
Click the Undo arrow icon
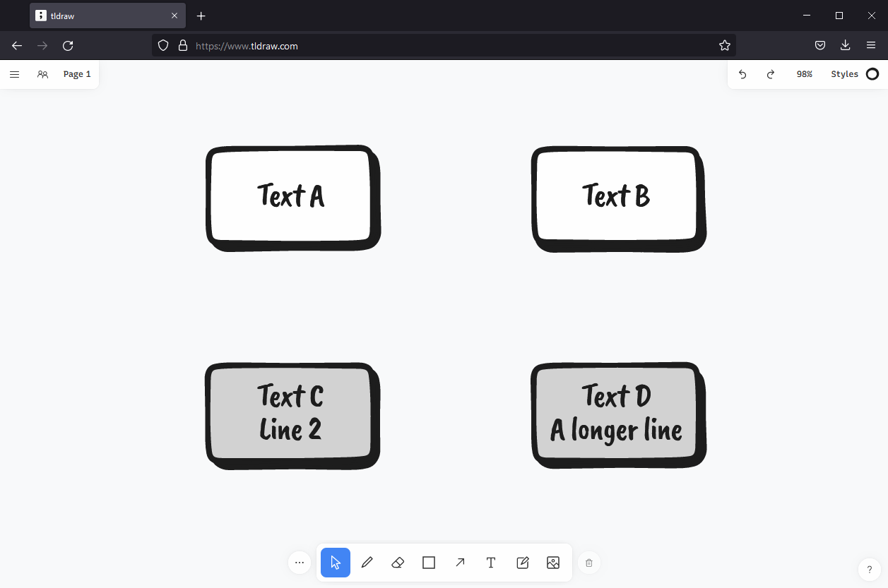(x=742, y=74)
